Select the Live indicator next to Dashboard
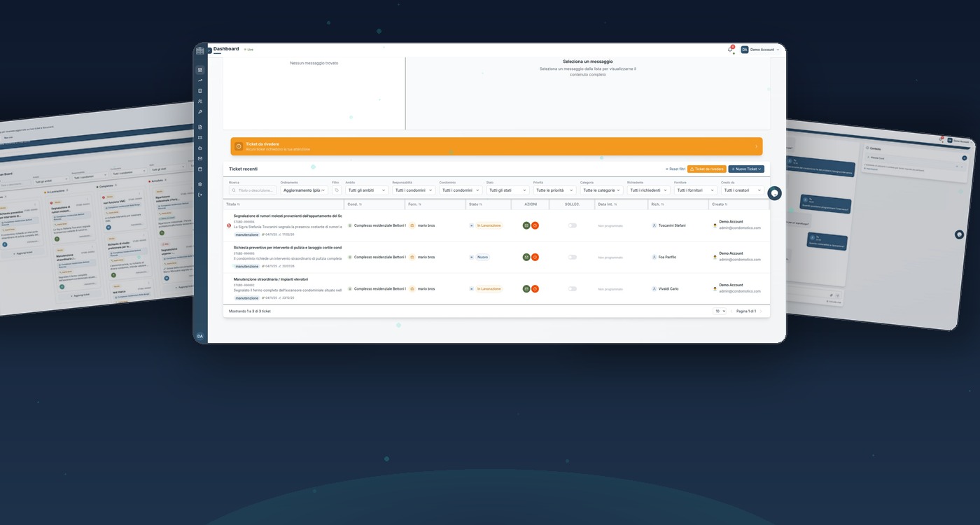Image resolution: width=980 pixels, height=525 pixels. point(248,49)
